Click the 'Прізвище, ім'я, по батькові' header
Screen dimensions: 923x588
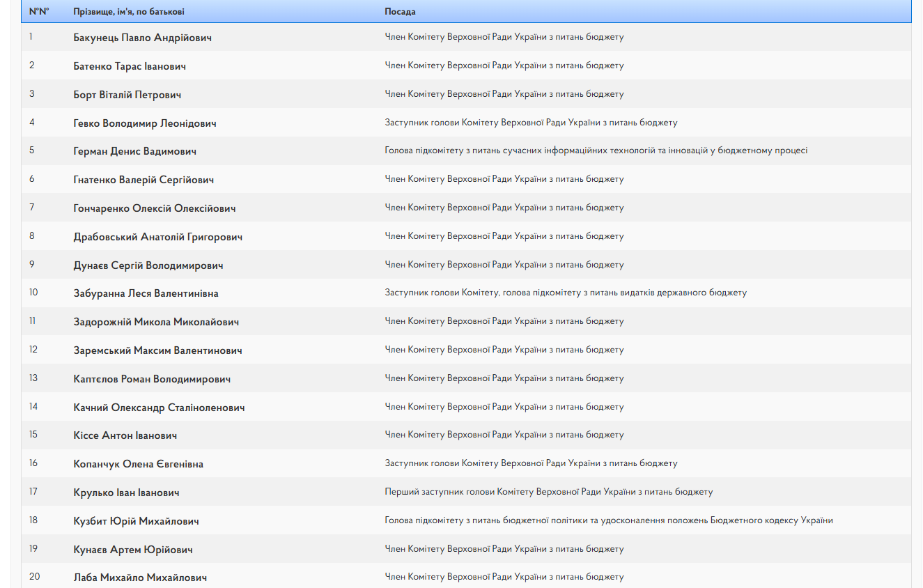click(x=129, y=12)
